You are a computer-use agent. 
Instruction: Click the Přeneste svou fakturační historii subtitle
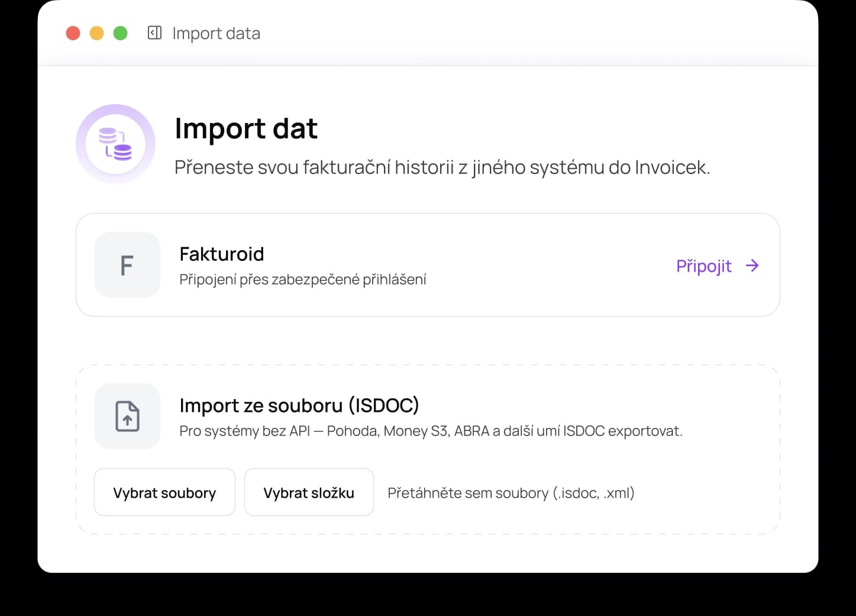[442, 167]
